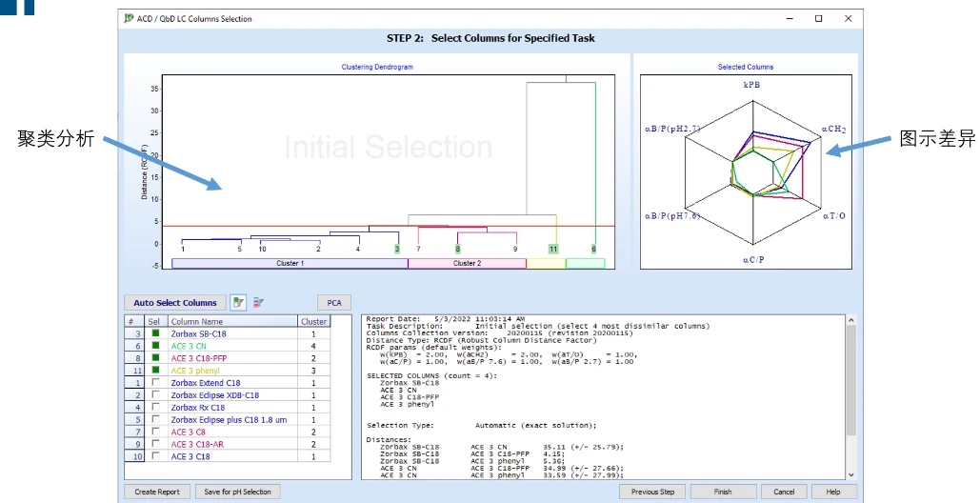Click Auto Select Columns button
Viewport: 980px width, 503px height.
(x=175, y=302)
